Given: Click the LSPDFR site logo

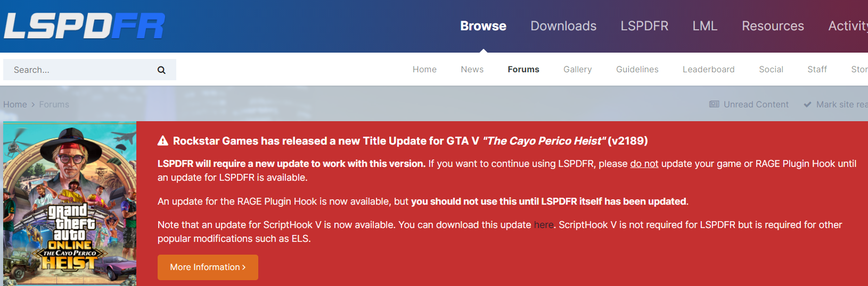Looking at the screenshot, I should [x=84, y=26].
